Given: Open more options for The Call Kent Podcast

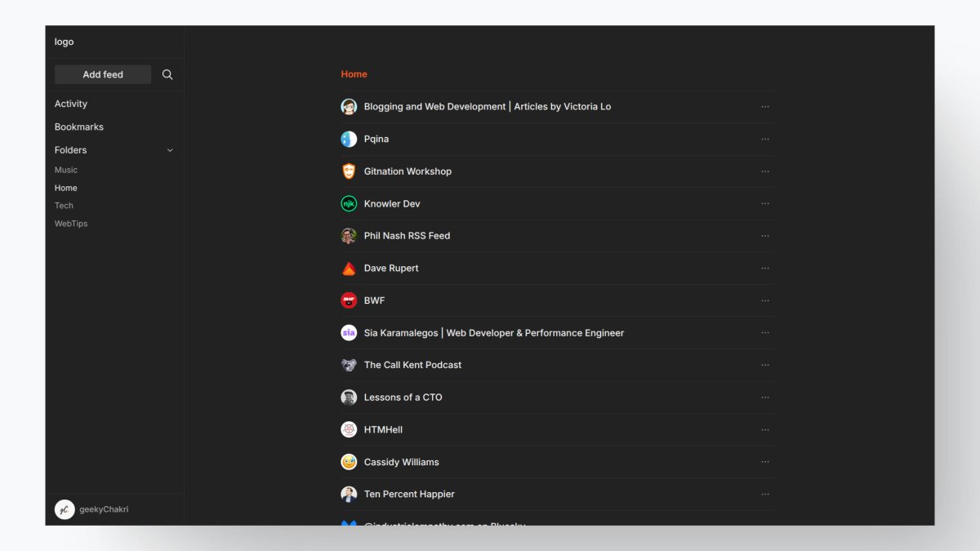Looking at the screenshot, I should click(x=765, y=365).
